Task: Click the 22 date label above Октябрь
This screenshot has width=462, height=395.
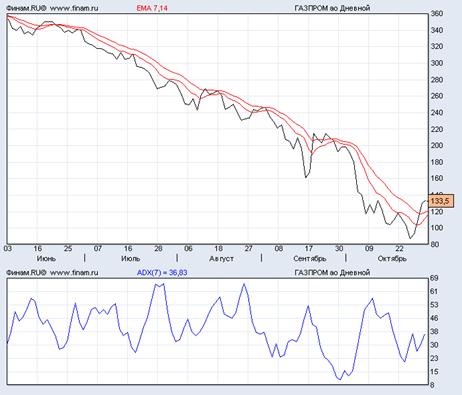Action: (399, 249)
